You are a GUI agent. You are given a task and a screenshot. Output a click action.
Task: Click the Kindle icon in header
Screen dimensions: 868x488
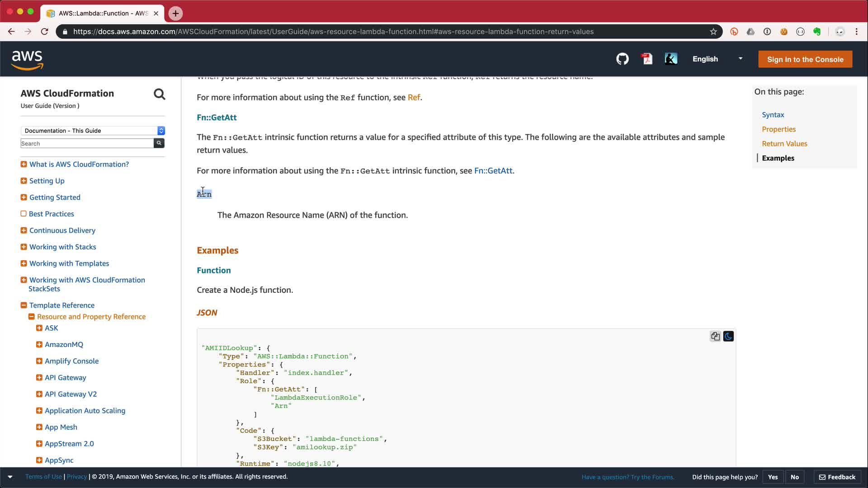[671, 59]
